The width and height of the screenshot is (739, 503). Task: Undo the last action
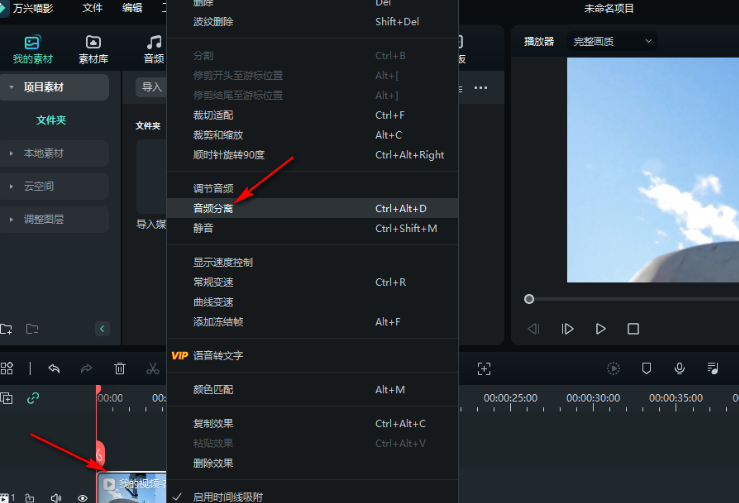pos(54,368)
